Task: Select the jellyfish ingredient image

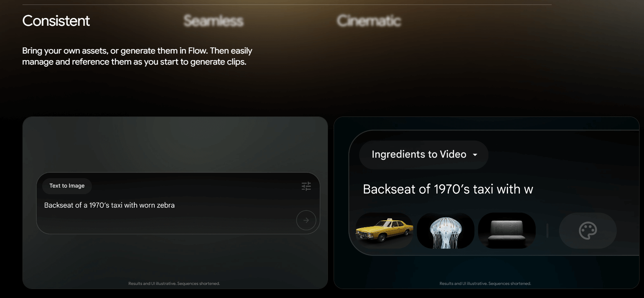Action: tap(446, 231)
